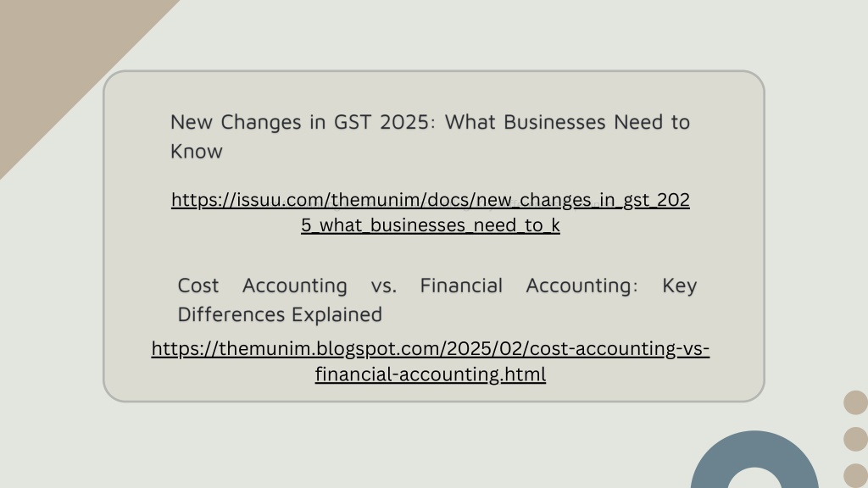Click the word "vs." in second heading
This screenshot has height=488, width=868.
coord(384,286)
